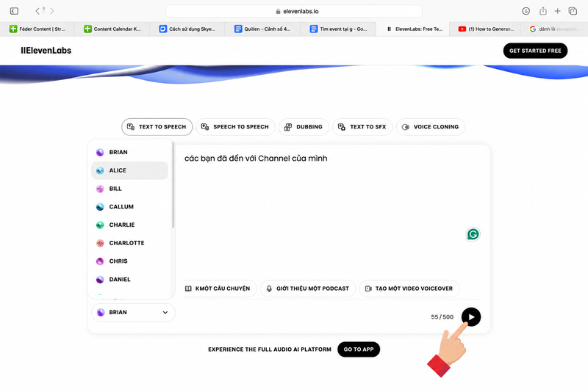Image resolution: width=588 pixels, height=392 pixels.
Task: Switch to Speech to Speech tab
Action: click(235, 127)
